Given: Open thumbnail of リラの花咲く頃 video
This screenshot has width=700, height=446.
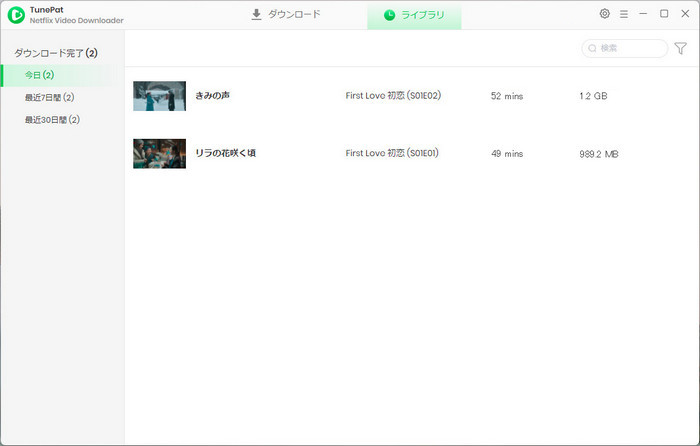Looking at the screenshot, I should pyautogui.click(x=159, y=154).
